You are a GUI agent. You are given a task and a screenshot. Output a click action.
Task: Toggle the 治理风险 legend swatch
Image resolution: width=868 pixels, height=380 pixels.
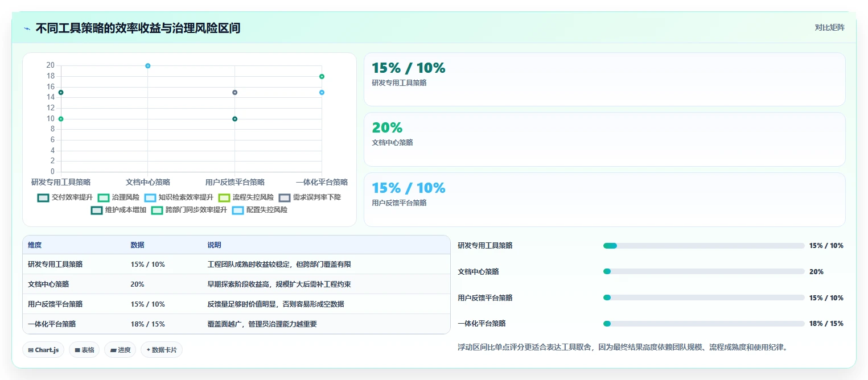103,197
